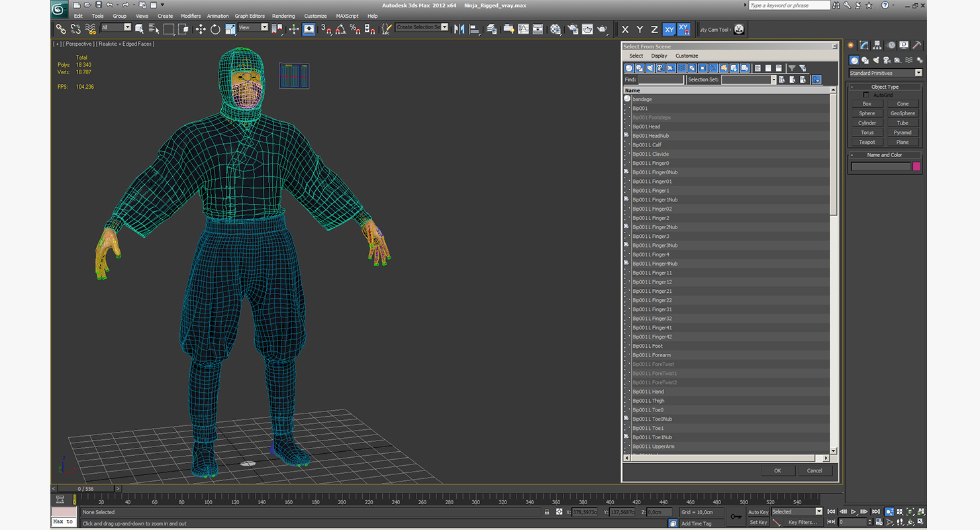The width and height of the screenshot is (980, 530).
Task: Open the Motion command panel tab
Action: pyautogui.click(x=891, y=45)
